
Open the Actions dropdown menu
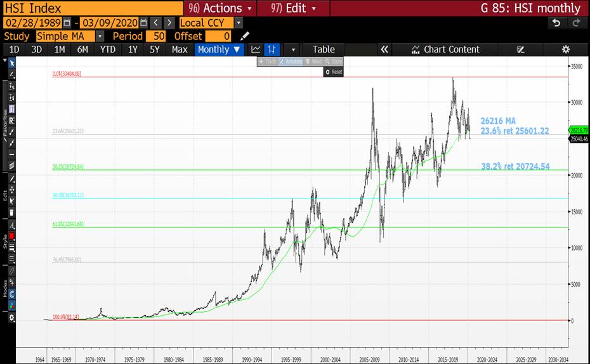coord(220,8)
